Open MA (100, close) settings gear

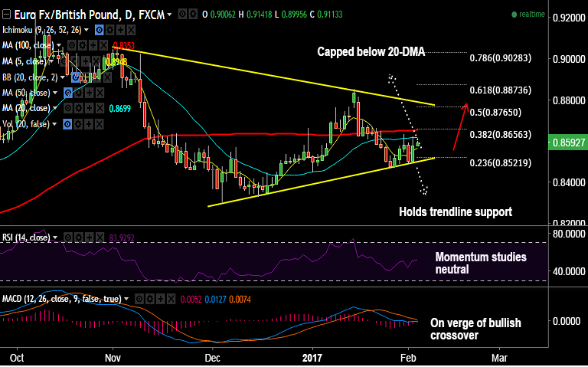point(82,45)
